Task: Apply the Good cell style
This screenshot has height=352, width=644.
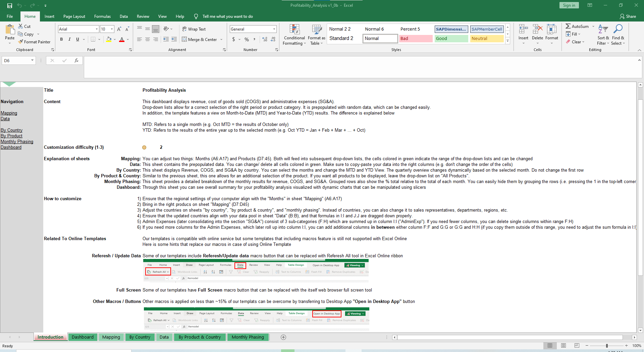Action: click(x=451, y=39)
